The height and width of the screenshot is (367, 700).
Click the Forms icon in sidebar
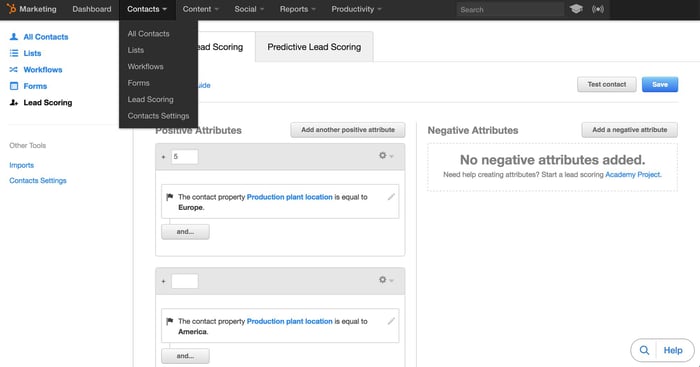tap(14, 86)
